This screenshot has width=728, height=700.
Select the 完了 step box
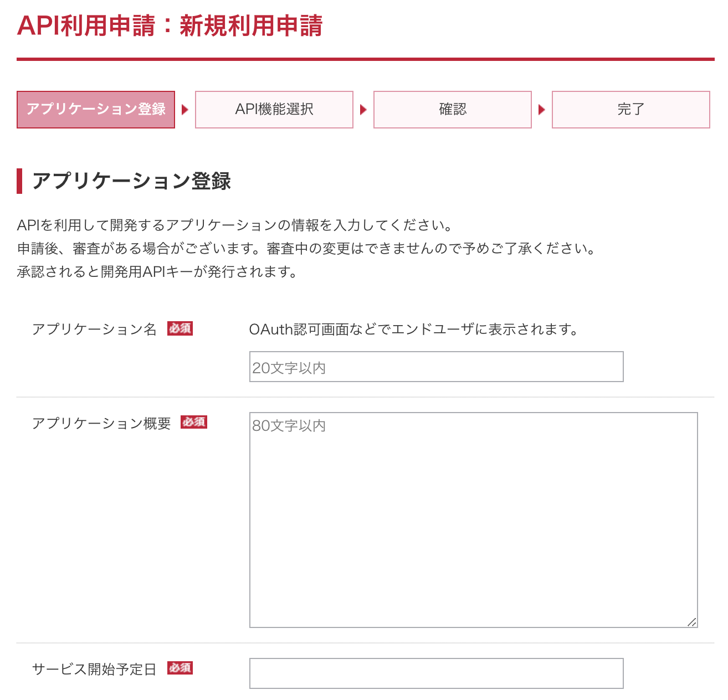click(631, 110)
